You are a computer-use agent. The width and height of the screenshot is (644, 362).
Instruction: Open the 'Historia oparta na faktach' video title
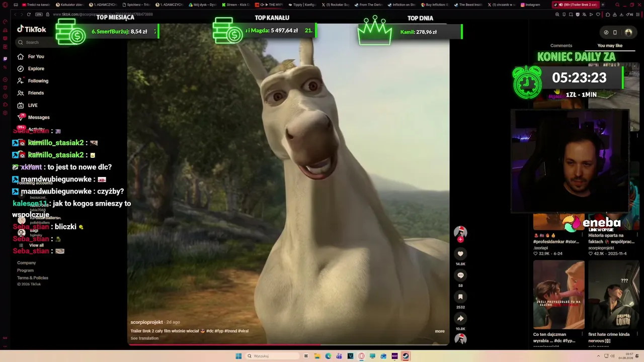[x=611, y=239]
